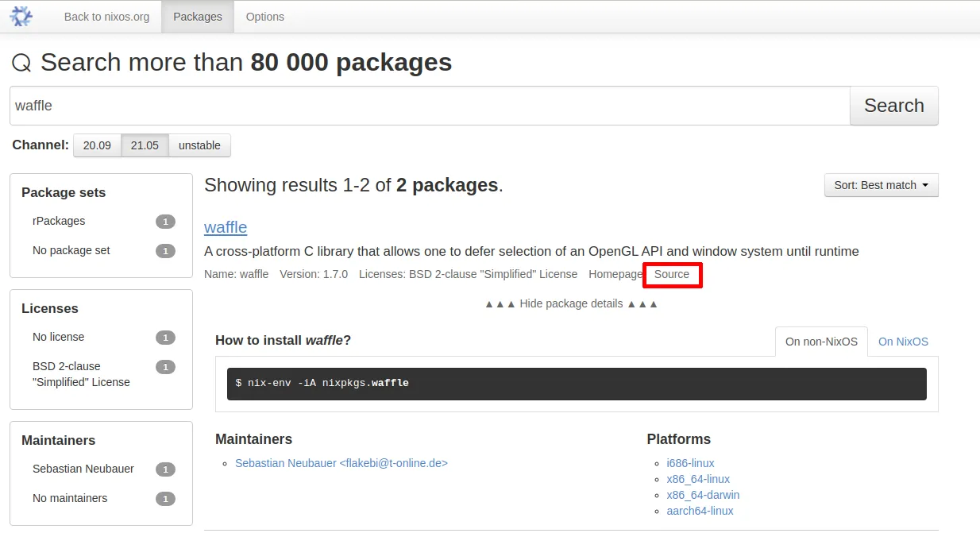Select the 21.05 channel
Viewport: 980px width, 533px height.
tap(145, 145)
